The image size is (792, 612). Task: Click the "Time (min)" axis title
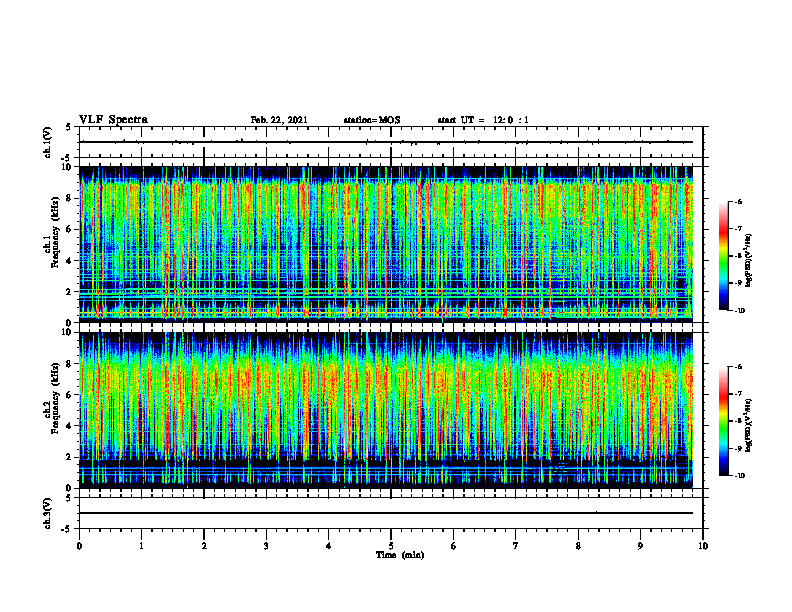[400, 555]
